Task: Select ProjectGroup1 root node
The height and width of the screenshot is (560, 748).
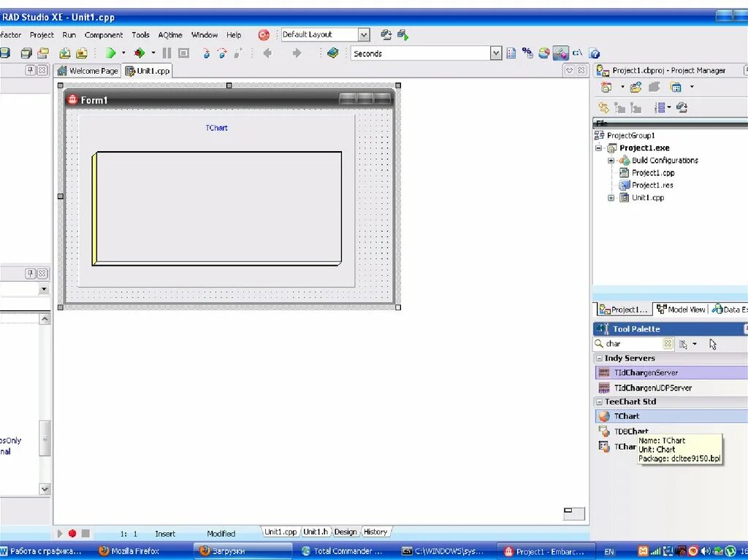Action: point(630,136)
